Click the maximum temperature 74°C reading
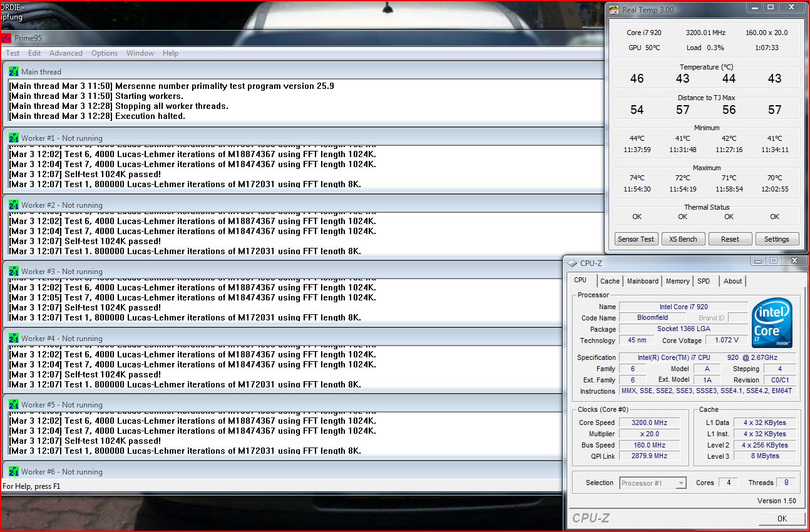810x532 pixels. click(x=637, y=178)
